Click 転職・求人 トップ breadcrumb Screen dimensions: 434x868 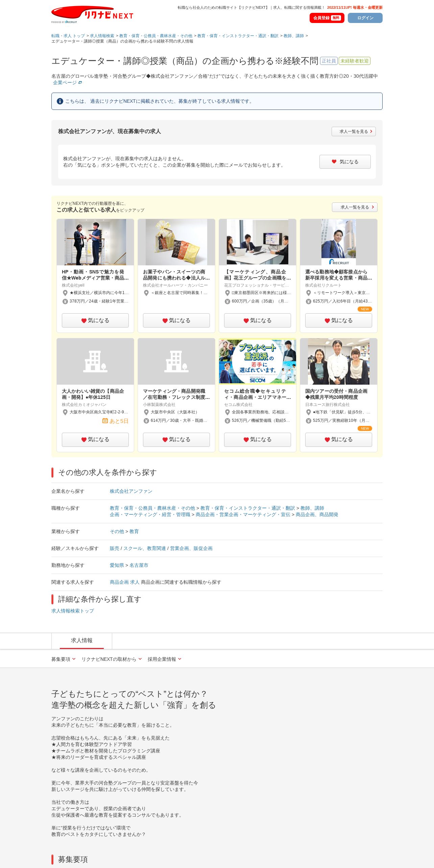pyautogui.click(x=68, y=36)
